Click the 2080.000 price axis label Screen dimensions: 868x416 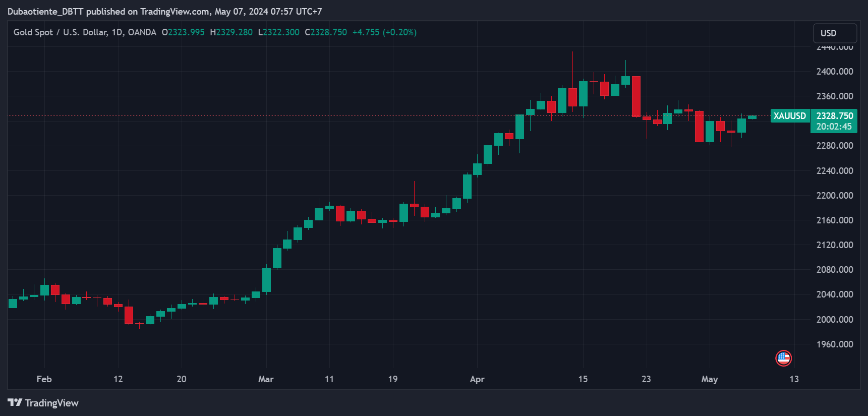pos(835,270)
